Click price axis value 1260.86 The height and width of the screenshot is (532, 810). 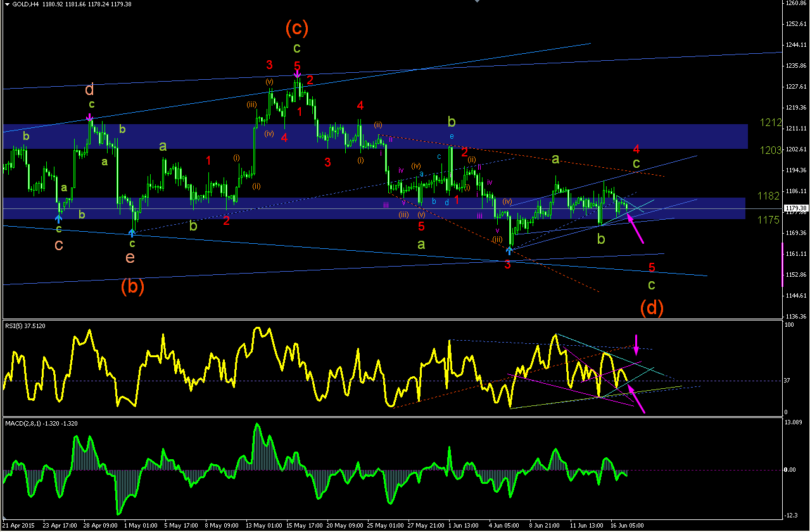coord(795,3)
